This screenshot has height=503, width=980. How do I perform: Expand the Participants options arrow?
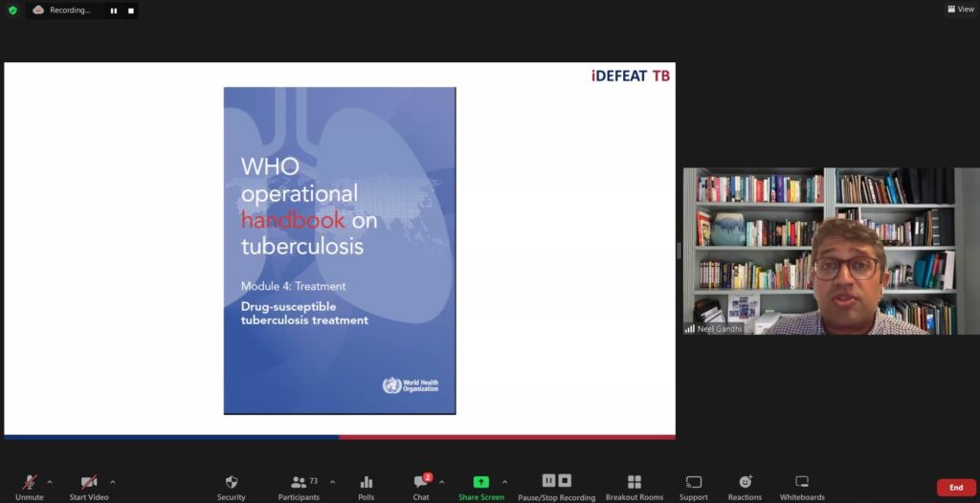(x=332, y=481)
